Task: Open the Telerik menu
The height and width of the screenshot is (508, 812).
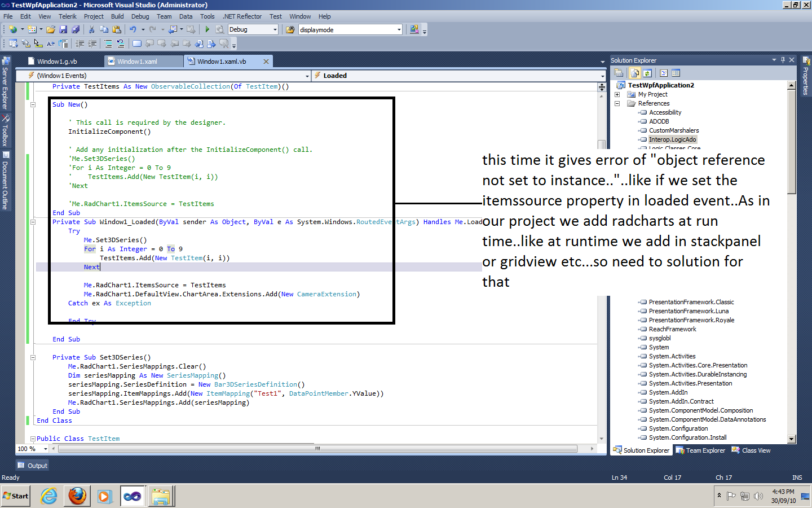Action: [67, 16]
